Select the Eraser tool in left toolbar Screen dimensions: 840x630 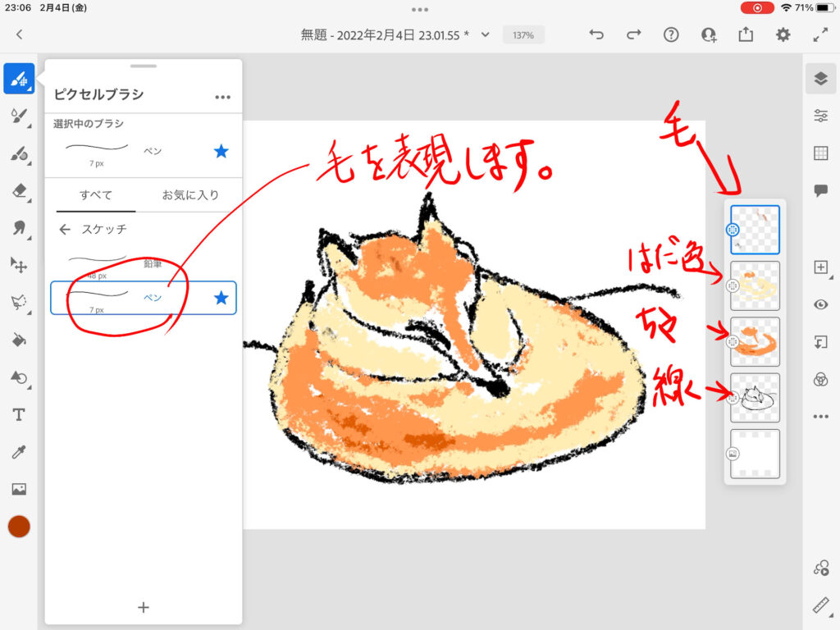pyautogui.click(x=19, y=190)
